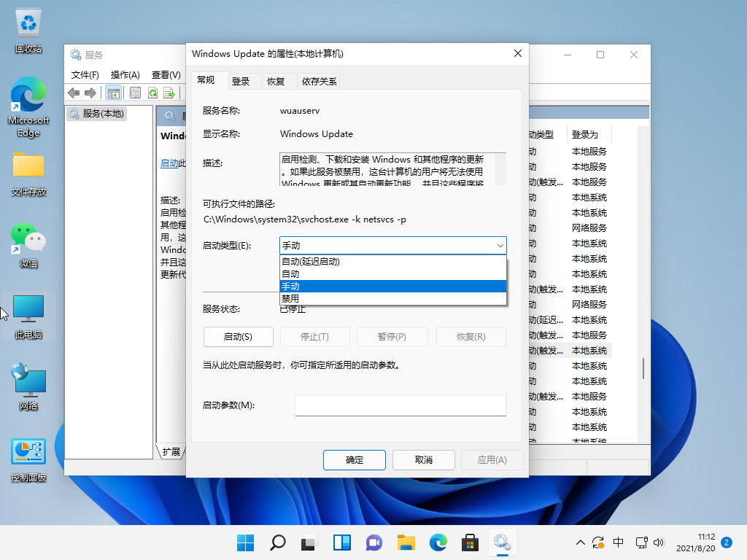Screen dimensions: 747x560
Task: Switch to the Log On (登录) tab
Action: pyautogui.click(x=241, y=81)
